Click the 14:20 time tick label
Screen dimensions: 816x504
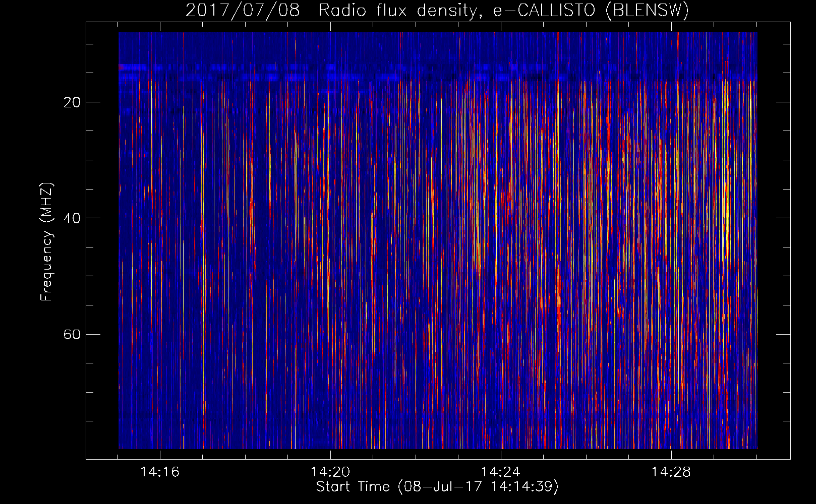[330, 472]
